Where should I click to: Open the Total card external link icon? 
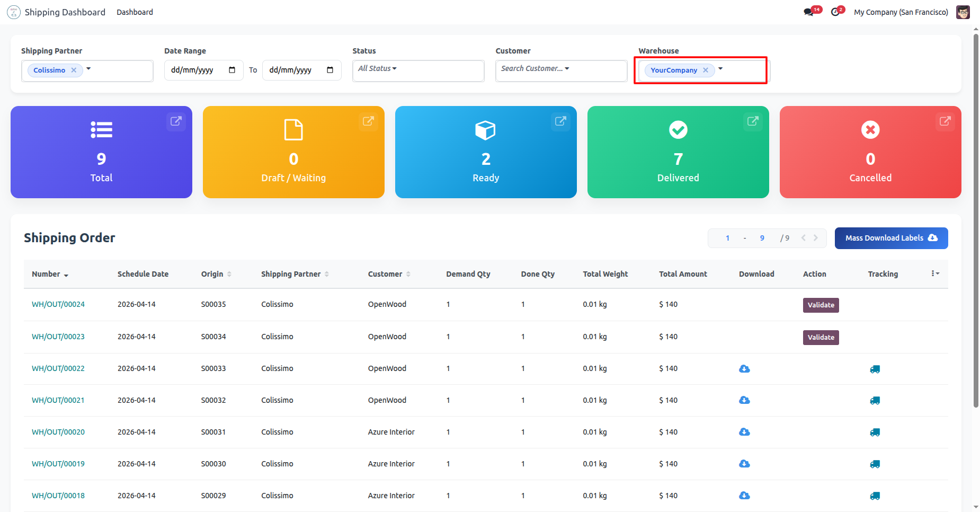(x=176, y=121)
